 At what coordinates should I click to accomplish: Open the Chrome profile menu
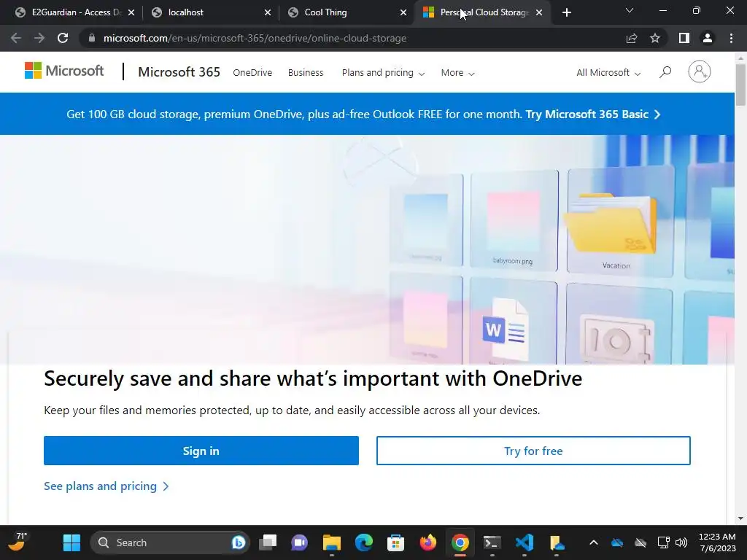[708, 38]
